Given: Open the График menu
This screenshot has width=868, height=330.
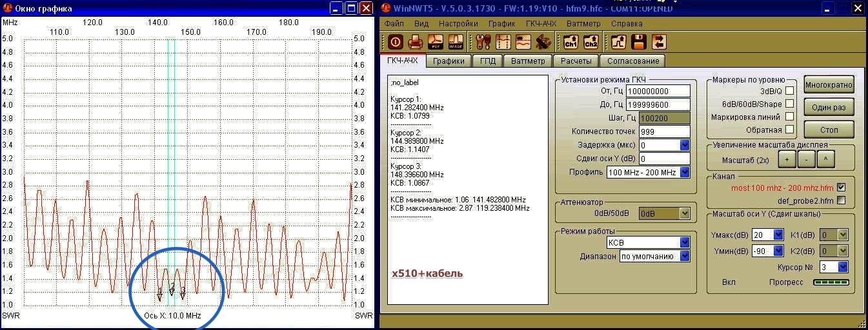Looking at the screenshot, I should [x=501, y=24].
